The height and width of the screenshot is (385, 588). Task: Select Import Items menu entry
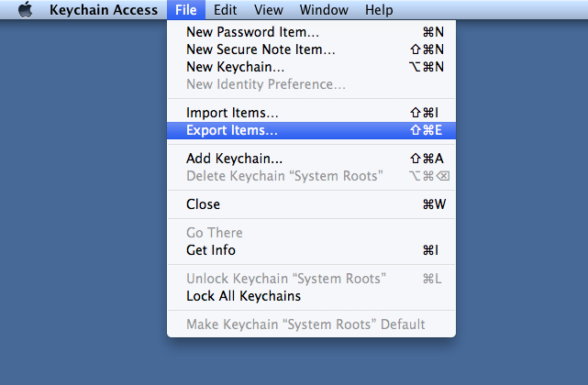pyautogui.click(x=232, y=113)
